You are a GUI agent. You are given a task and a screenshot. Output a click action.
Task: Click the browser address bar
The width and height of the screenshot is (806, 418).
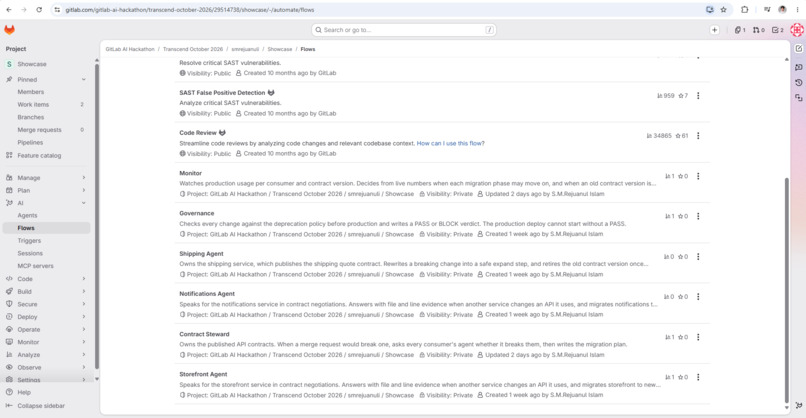click(380, 10)
